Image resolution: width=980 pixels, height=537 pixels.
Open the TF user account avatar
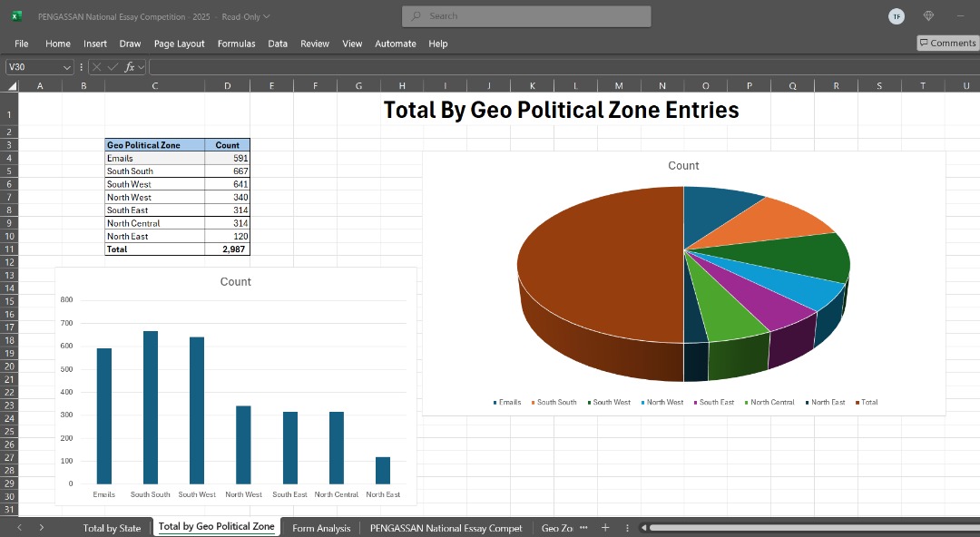[x=897, y=16]
